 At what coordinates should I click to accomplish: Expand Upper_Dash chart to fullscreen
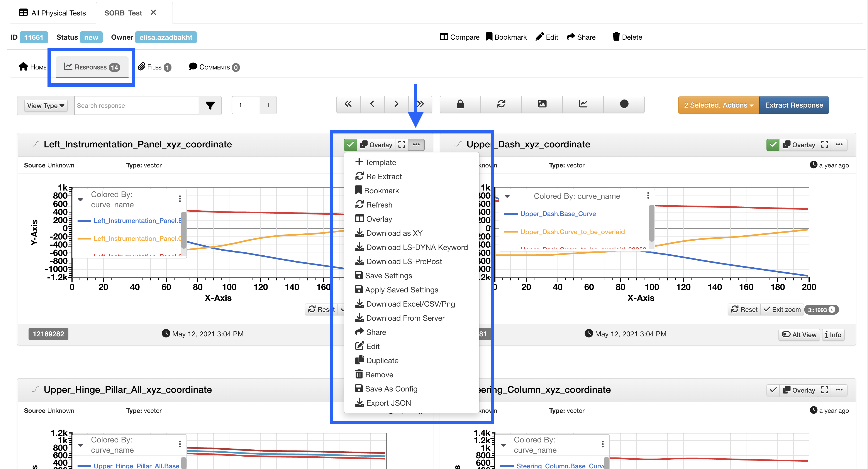click(x=824, y=145)
